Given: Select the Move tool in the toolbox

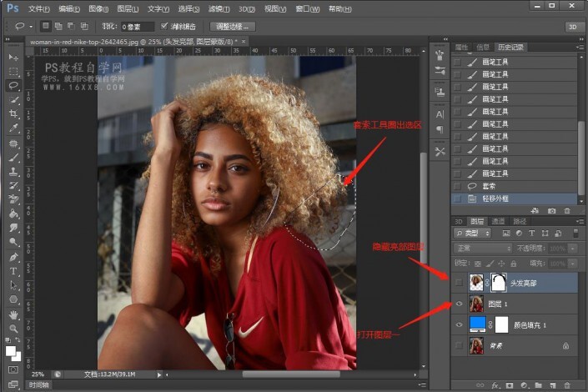Looking at the screenshot, I should (x=13, y=57).
